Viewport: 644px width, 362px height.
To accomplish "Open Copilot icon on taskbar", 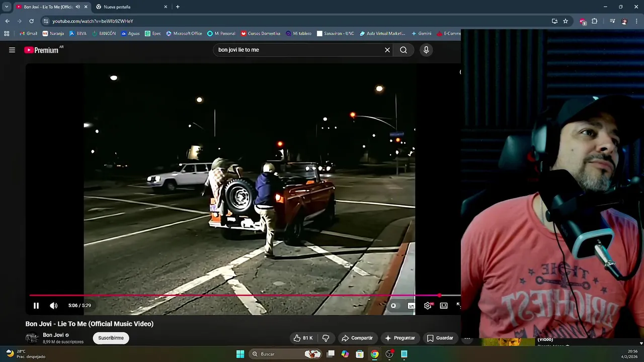I will [345, 354].
